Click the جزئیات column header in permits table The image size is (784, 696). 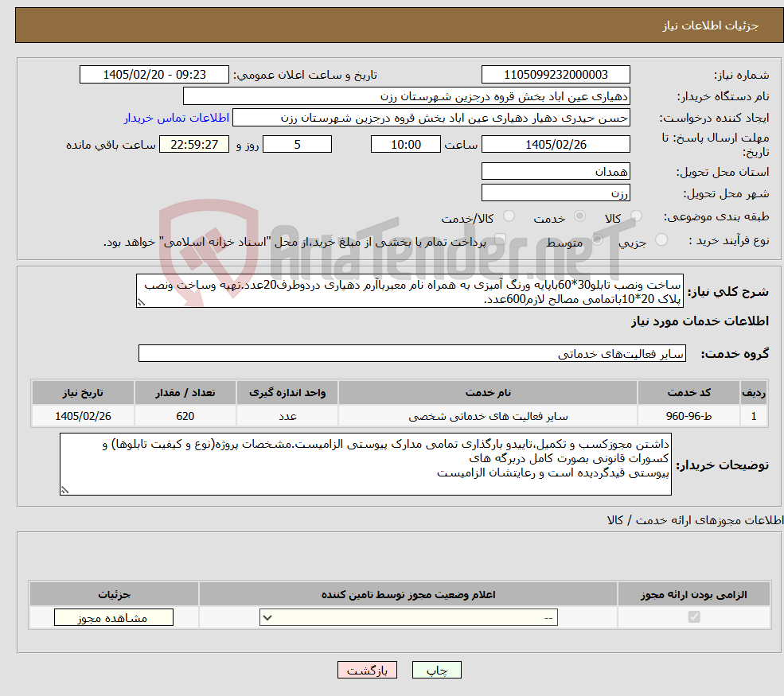(x=114, y=594)
